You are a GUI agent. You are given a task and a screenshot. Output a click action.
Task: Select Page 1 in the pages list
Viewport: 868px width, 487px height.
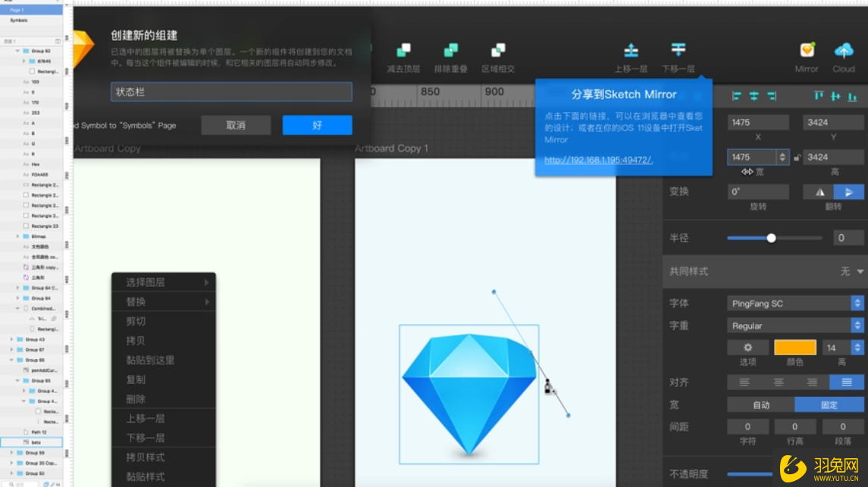31,10
